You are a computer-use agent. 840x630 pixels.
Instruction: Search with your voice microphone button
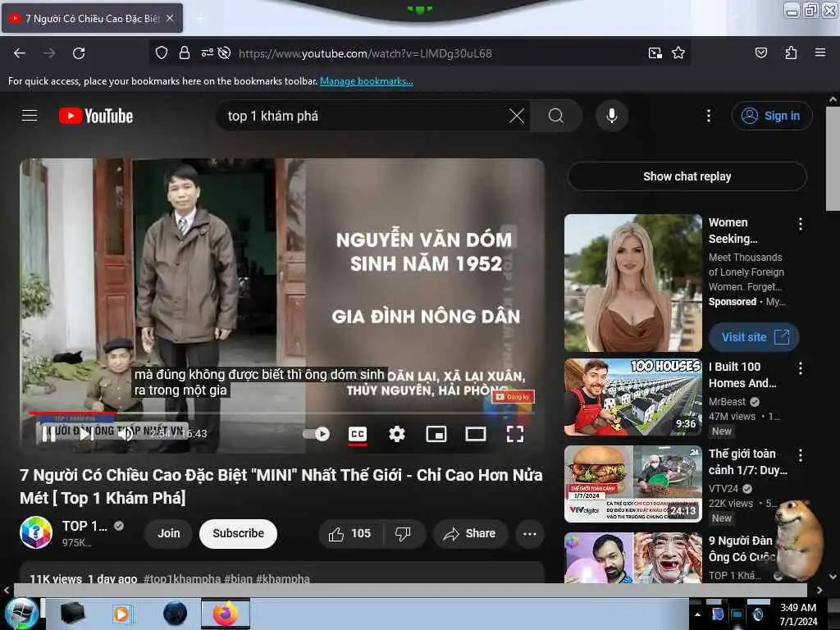click(611, 116)
